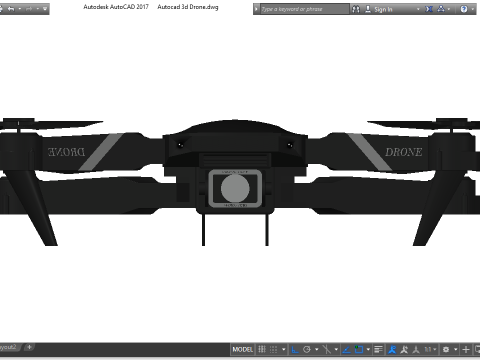This screenshot has height=360, width=480.
Task: Toggle lineweight display icon
Action: tap(378, 349)
